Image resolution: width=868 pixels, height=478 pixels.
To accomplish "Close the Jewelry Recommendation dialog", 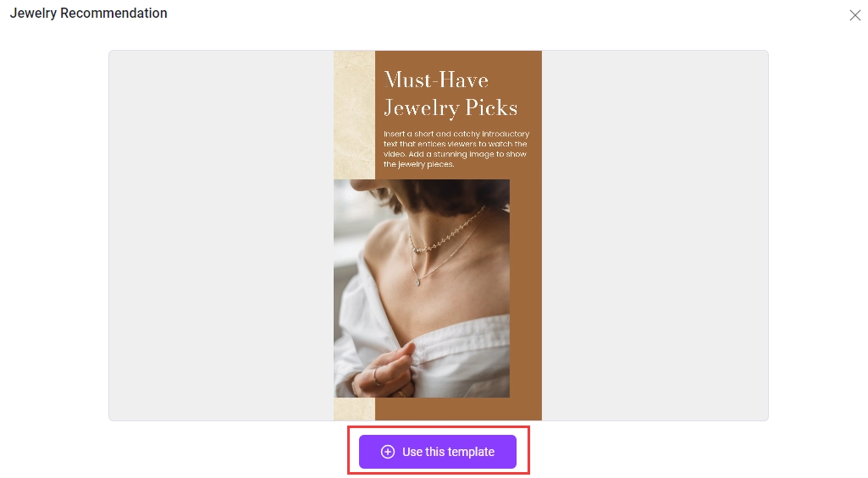I will coord(854,15).
